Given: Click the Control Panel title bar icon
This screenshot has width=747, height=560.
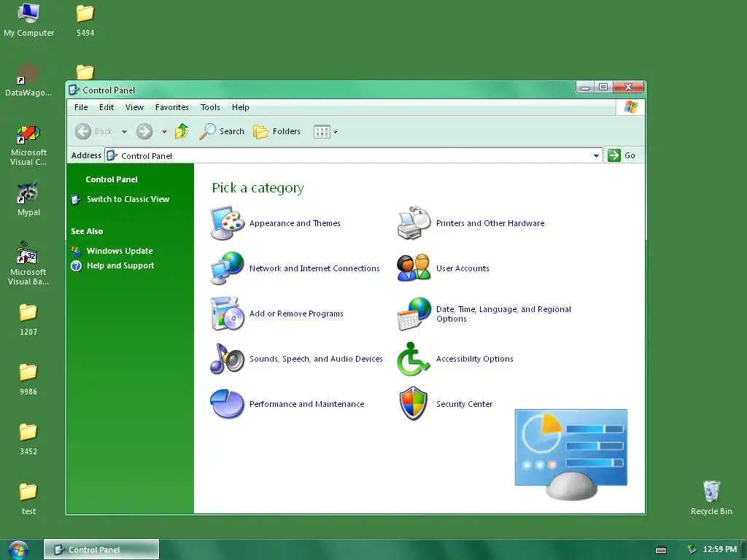Looking at the screenshot, I should point(74,90).
